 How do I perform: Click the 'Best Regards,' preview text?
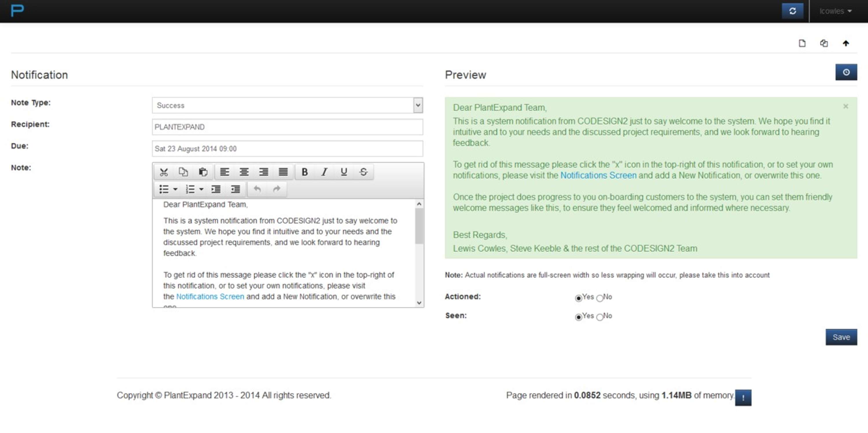[480, 235]
